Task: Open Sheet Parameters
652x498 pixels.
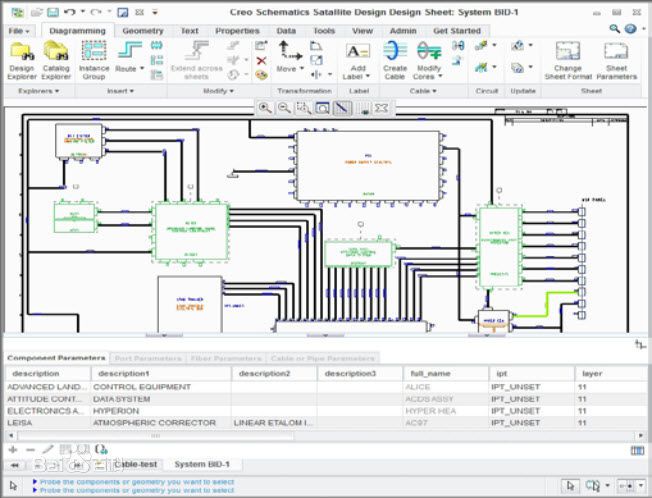Action: [x=616, y=60]
